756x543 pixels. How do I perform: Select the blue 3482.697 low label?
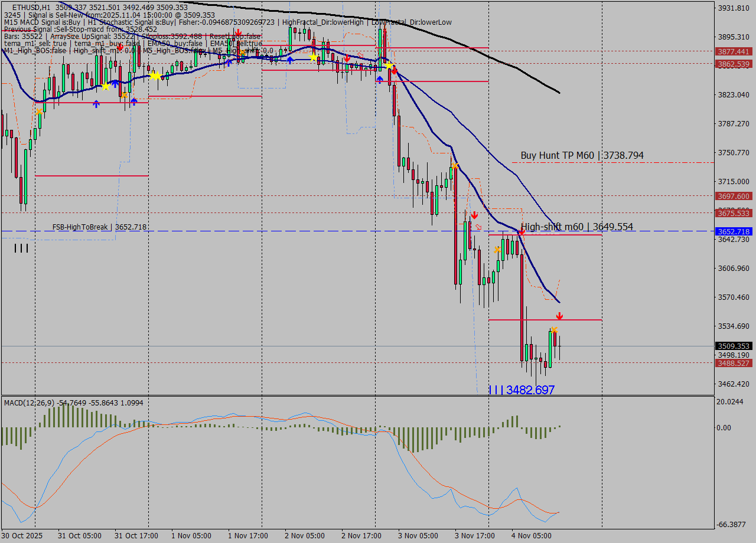tap(522, 390)
